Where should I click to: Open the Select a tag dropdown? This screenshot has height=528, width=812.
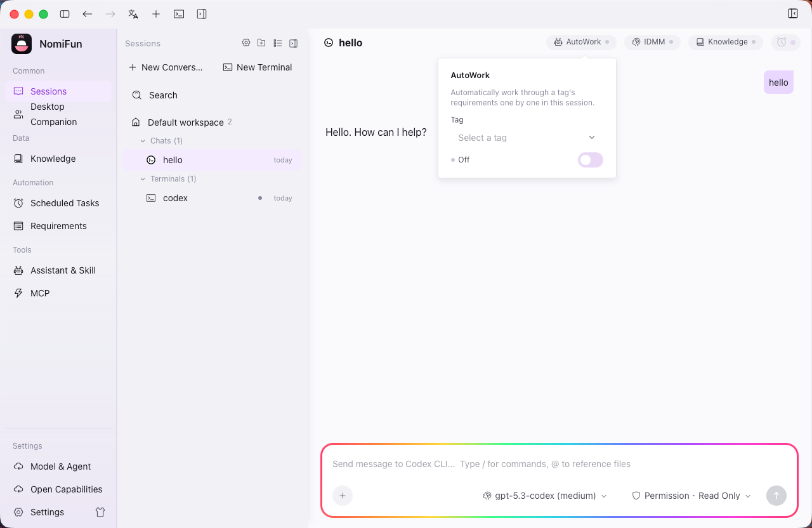[527, 138]
